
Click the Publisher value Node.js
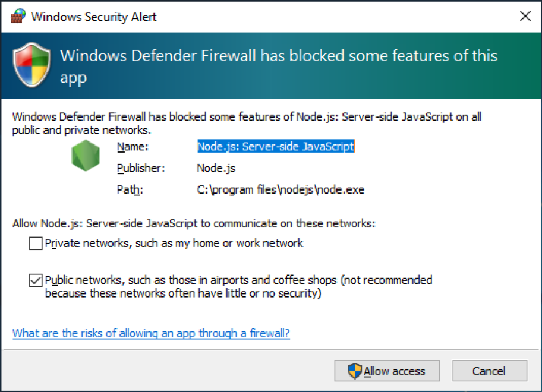point(216,168)
